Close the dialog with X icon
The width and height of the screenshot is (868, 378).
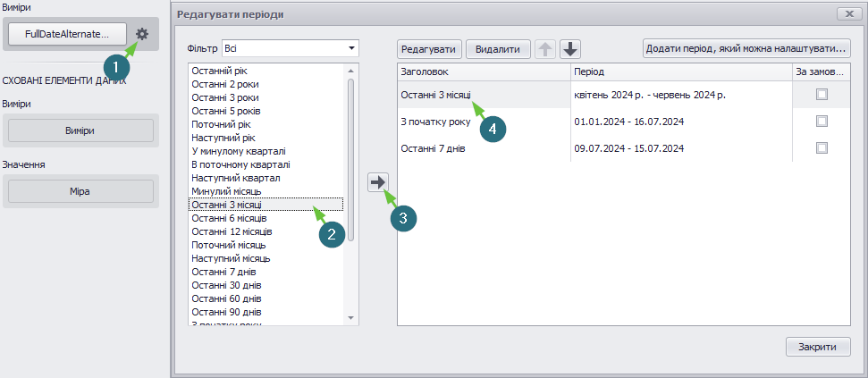[x=847, y=13]
